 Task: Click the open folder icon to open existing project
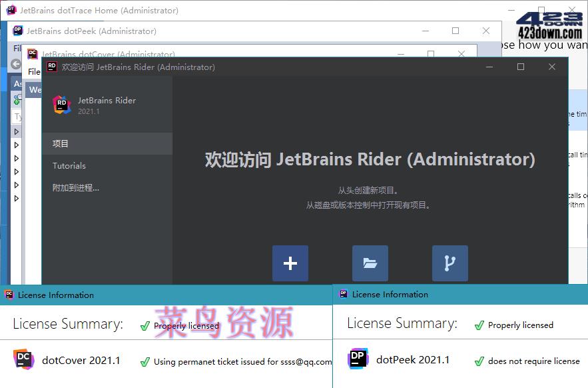tap(370, 263)
